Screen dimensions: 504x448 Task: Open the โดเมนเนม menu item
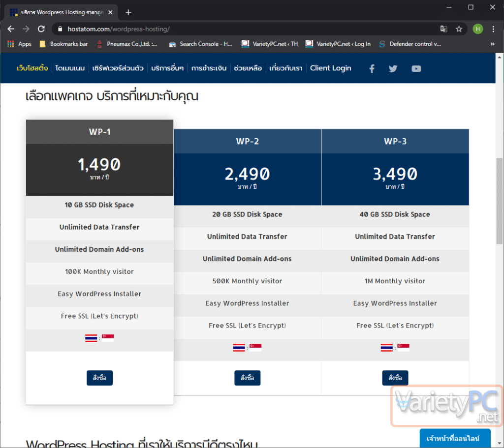[70, 68]
